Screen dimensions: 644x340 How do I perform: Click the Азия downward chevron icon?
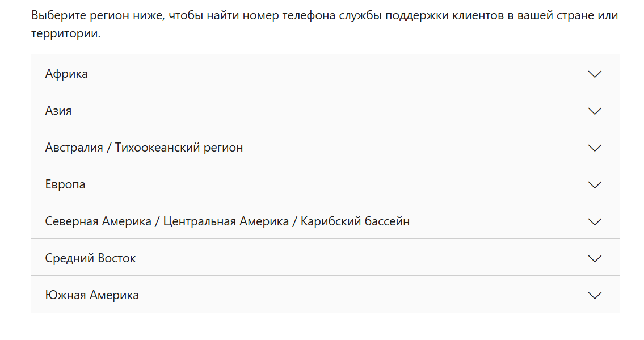click(594, 111)
